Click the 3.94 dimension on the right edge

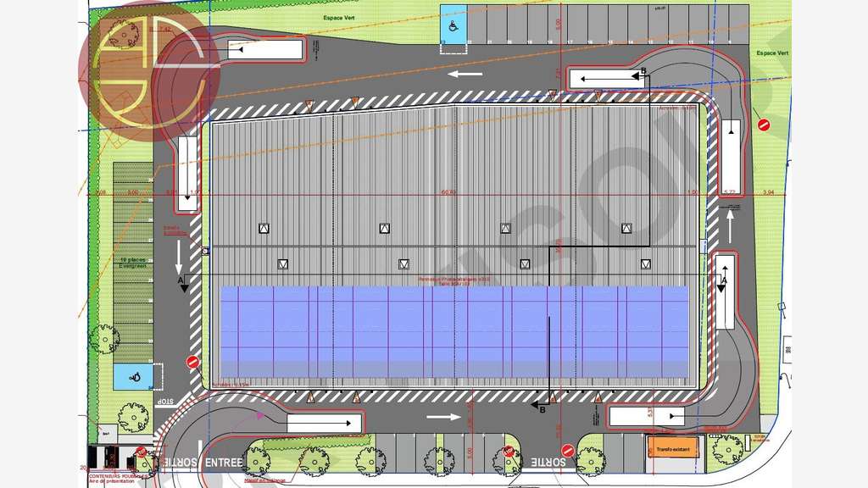pyautogui.click(x=768, y=192)
